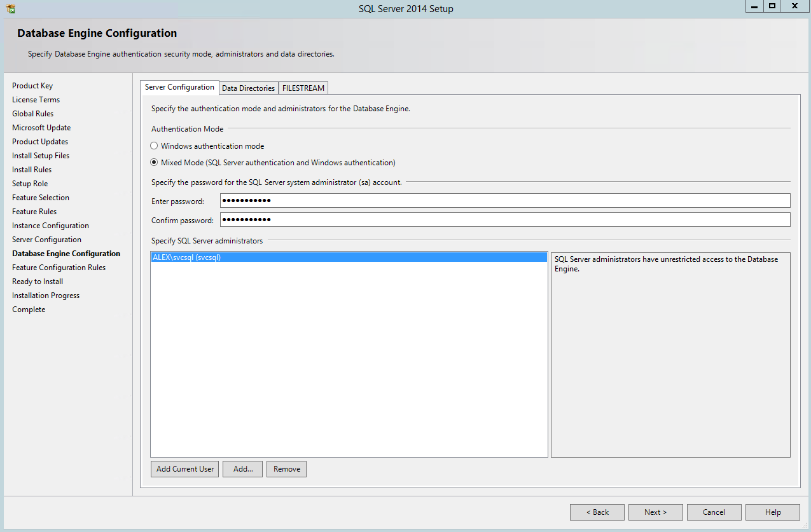Click the Remove button
This screenshot has height=532, width=811.
point(286,468)
